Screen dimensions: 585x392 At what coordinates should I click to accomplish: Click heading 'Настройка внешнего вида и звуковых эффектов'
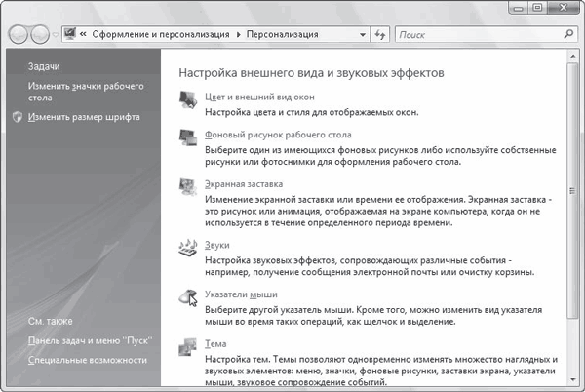pos(312,73)
